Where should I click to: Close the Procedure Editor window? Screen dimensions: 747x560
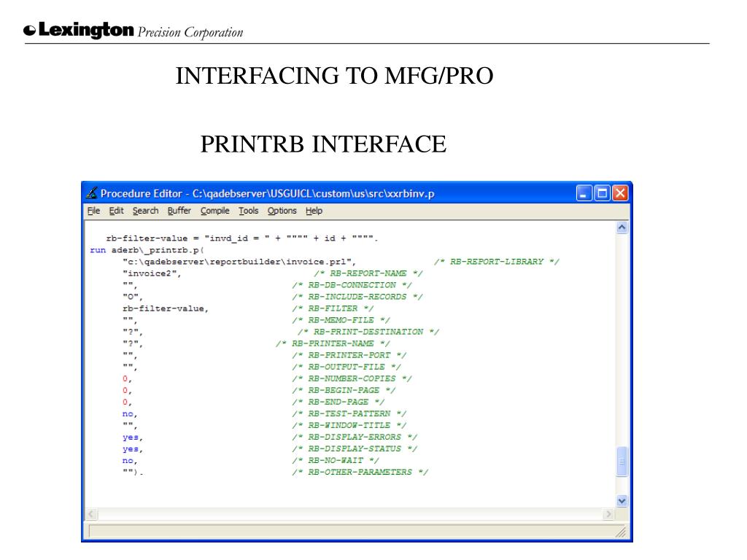click(620, 192)
